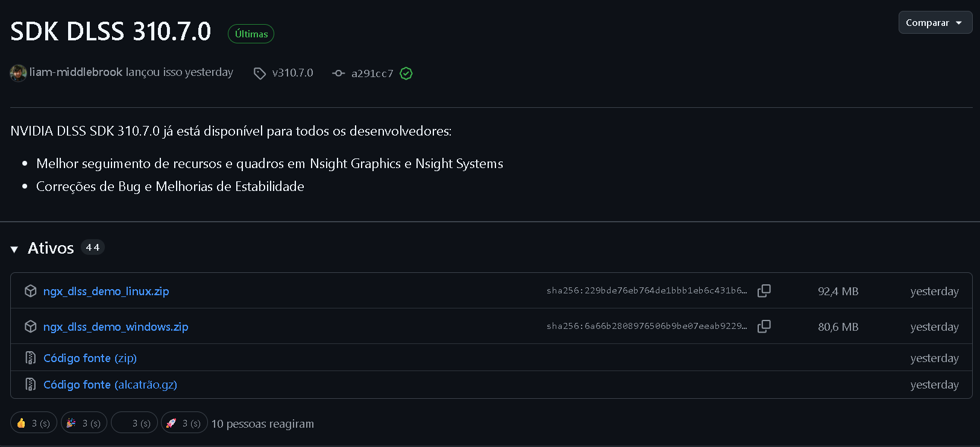Click yesterday timestamp in Código fonte (zip) row
The image size is (980, 447).
(x=934, y=358)
